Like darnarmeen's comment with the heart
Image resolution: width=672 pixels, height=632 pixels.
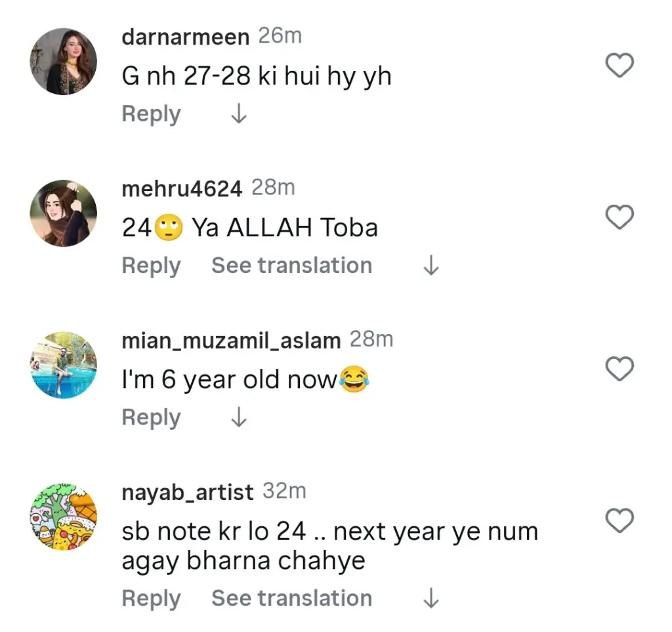coord(619,66)
